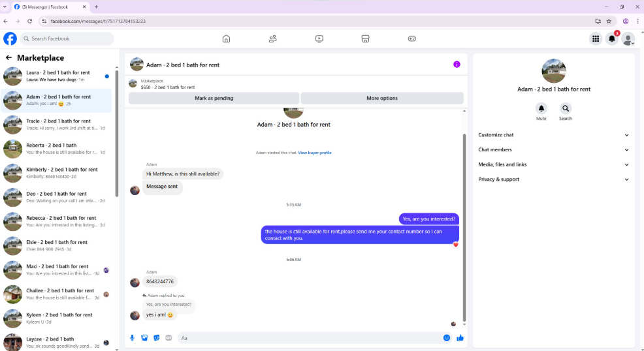Open the Watch video icon
This screenshot has width=644, height=351.
[319, 38]
